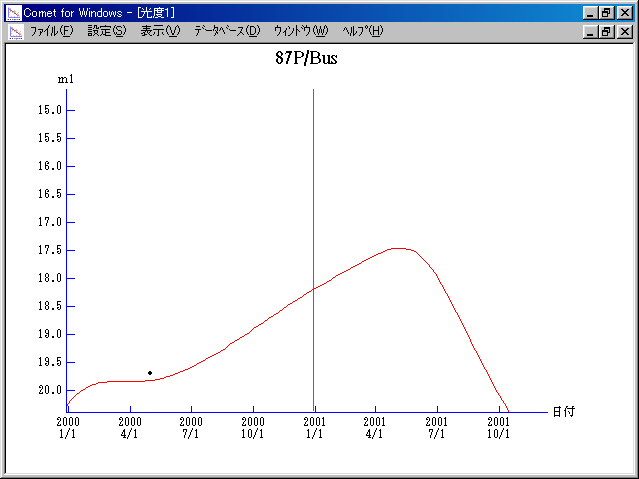Open the ファイル(F) menu
Image resolution: width=639 pixels, height=479 pixels.
[51, 31]
